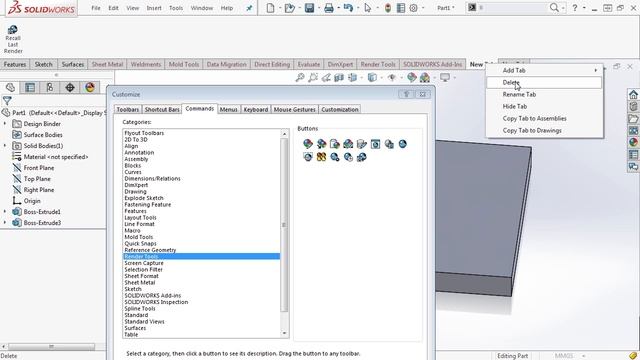Click scroll down arrow of Categories list
This screenshot has height=360, width=640.
(x=284, y=333)
